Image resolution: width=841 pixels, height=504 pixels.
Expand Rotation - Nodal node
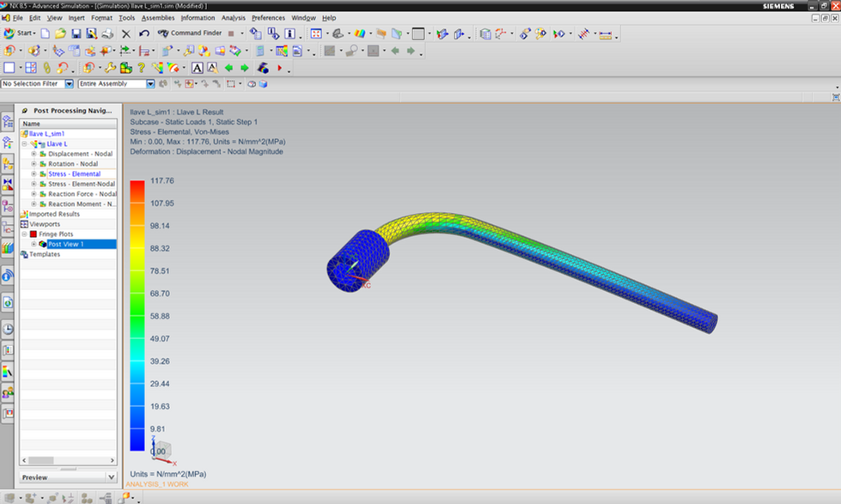pos(34,164)
